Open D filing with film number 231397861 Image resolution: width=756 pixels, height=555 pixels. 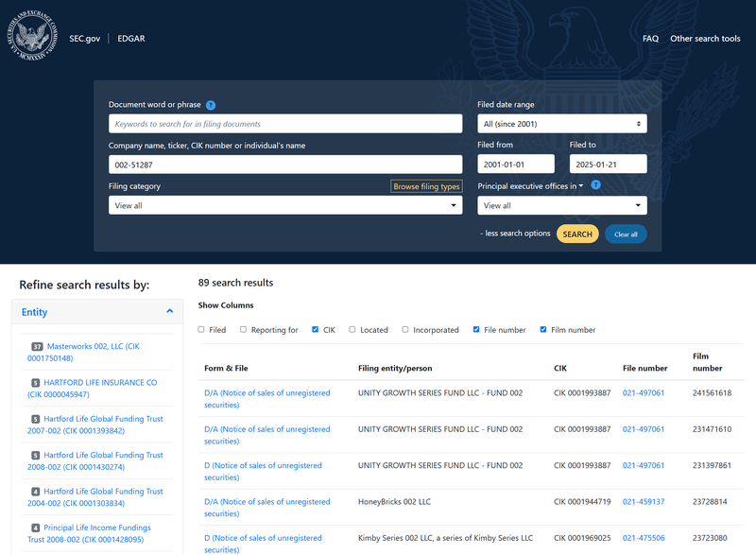[263, 471]
